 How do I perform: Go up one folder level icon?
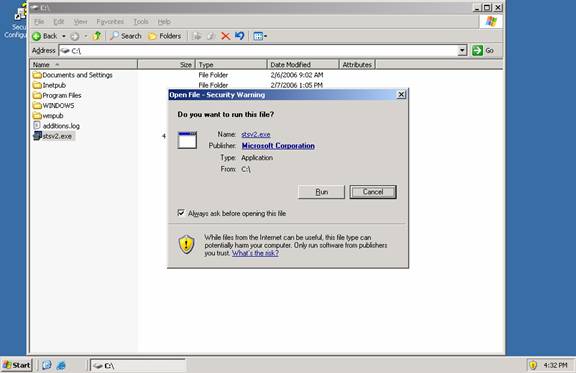[97, 36]
